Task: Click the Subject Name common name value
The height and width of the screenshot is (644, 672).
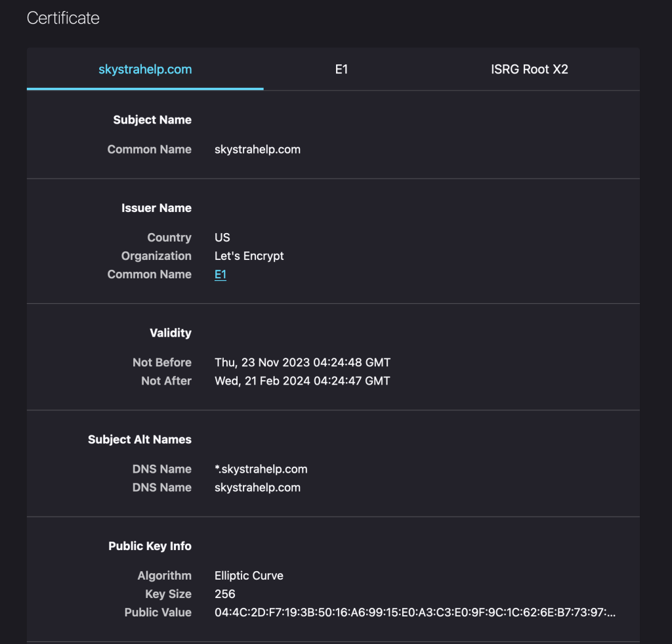Action: [257, 150]
